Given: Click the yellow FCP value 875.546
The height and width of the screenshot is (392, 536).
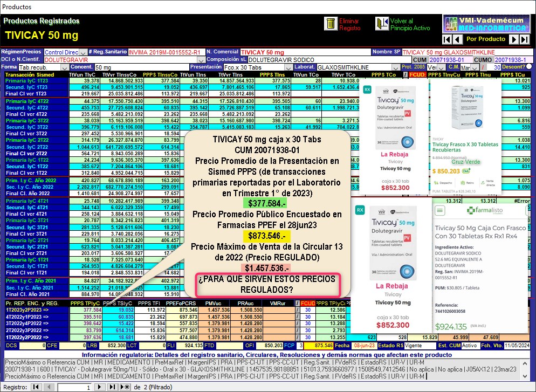Looking at the screenshot, I should [x=318, y=346].
